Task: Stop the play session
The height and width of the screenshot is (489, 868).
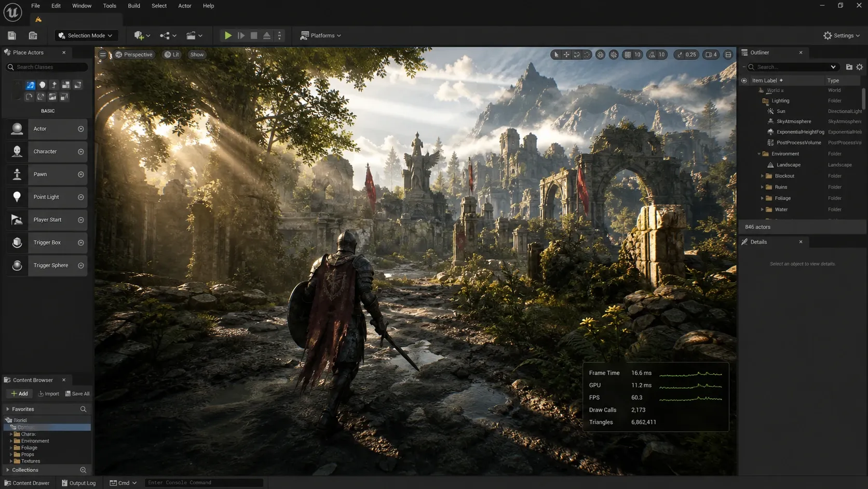Action: pyautogui.click(x=254, y=35)
